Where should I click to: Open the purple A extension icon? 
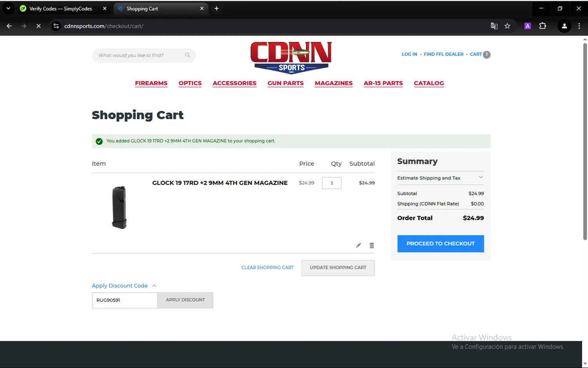528,26
